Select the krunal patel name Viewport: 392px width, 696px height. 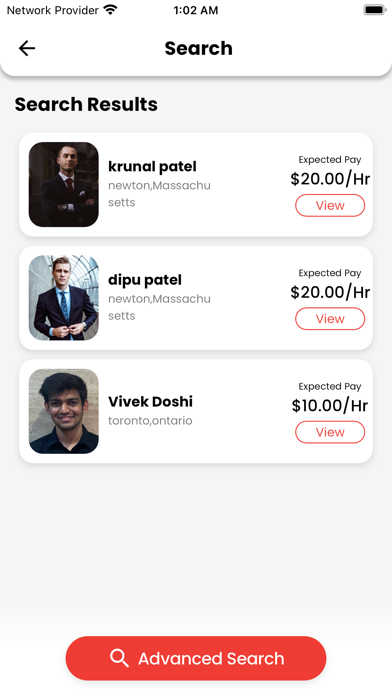[x=152, y=167]
